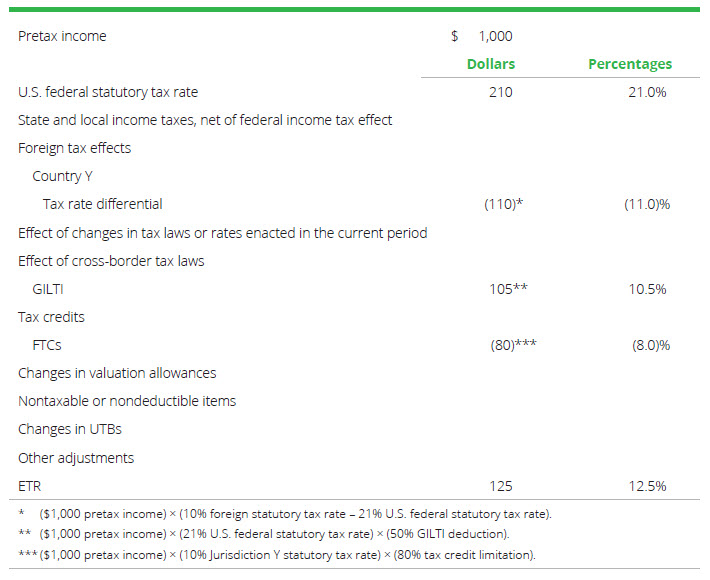Click the Dollars column header
Image resolution: width=710 pixels, height=580 pixels.
point(491,64)
